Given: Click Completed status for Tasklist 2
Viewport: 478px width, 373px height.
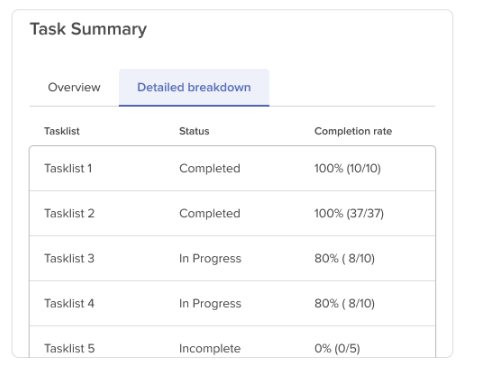Looking at the screenshot, I should click(210, 213).
